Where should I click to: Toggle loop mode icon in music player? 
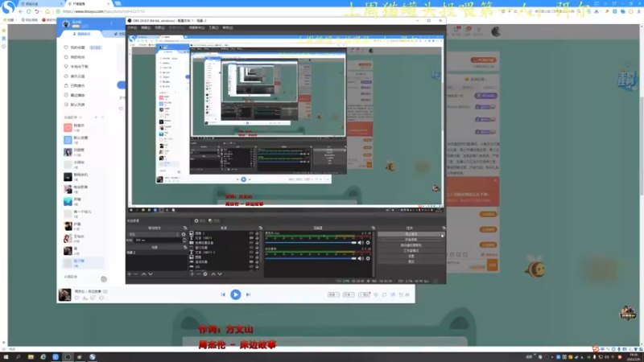tap(385, 294)
